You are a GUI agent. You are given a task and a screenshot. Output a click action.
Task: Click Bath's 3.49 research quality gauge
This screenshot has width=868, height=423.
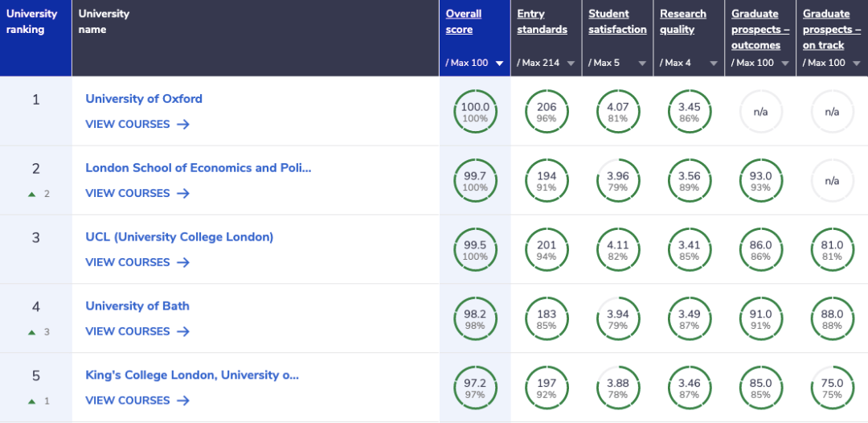[690, 319]
